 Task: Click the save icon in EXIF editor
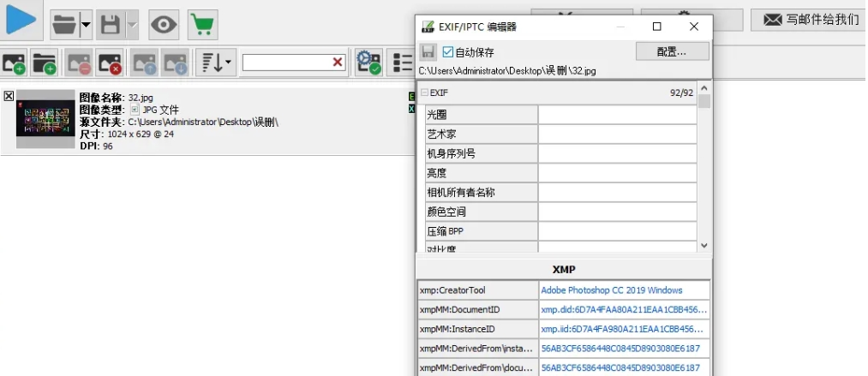tap(428, 52)
